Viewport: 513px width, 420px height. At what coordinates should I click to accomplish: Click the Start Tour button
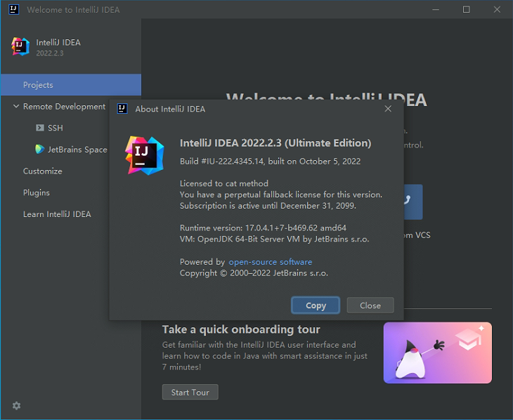(x=190, y=392)
